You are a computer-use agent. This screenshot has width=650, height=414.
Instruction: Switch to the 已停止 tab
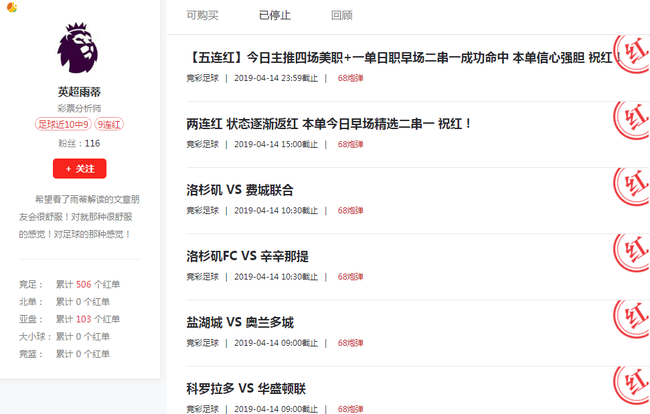pyautogui.click(x=274, y=15)
